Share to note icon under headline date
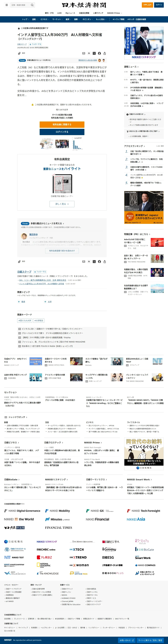The image size is (168, 644). tap(89, 53)
